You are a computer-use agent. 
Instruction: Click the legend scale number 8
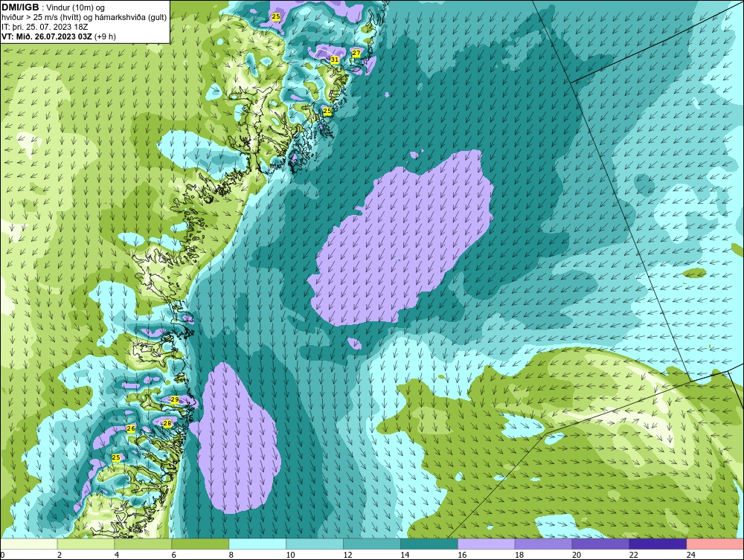[x=231, y=555]
